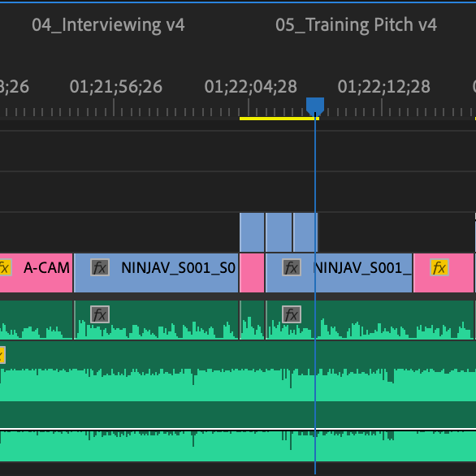Select the first small blue clip on upper track
This screenshot has width=476, height=476.
coord(252,232)
